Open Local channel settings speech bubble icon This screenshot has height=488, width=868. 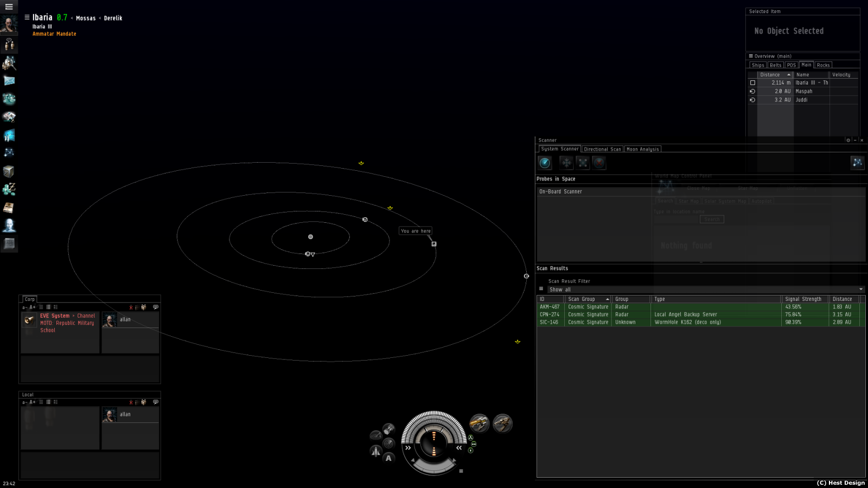pyautogui.click(x=156, y=402)
